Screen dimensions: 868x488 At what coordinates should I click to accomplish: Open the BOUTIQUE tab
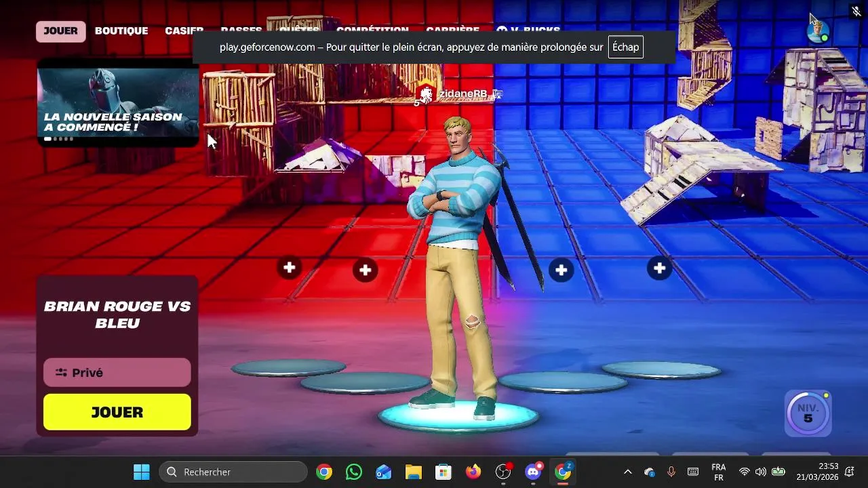(x=121, y=30)
